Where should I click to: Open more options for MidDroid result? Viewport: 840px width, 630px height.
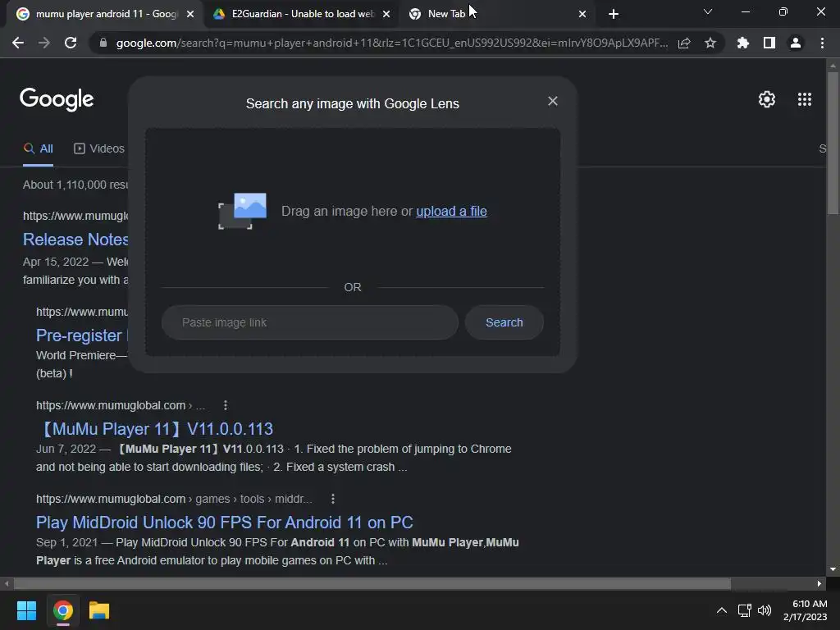(x=333, y=500)
